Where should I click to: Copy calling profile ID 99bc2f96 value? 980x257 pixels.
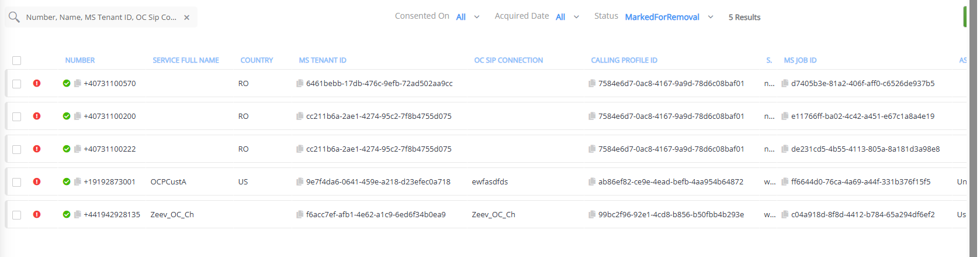(x=592, y=215)
